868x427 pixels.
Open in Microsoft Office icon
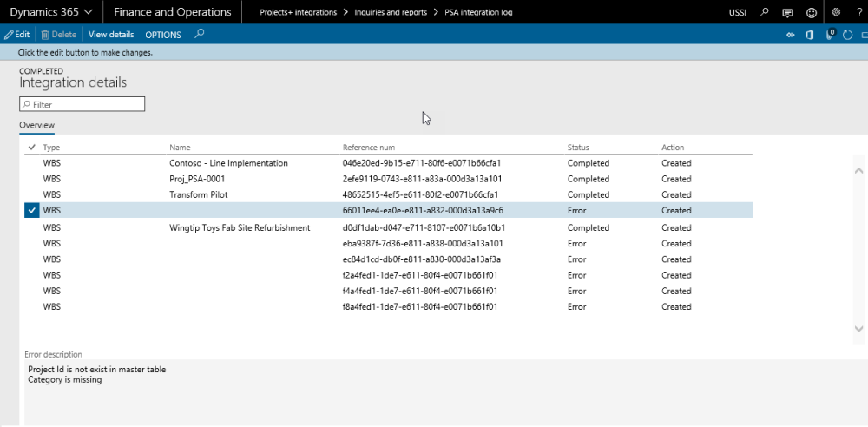point(809,35)
